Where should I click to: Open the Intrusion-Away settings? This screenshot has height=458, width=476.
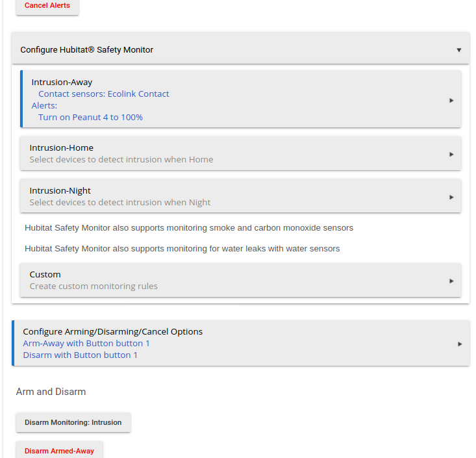click(x=241, y=99)
